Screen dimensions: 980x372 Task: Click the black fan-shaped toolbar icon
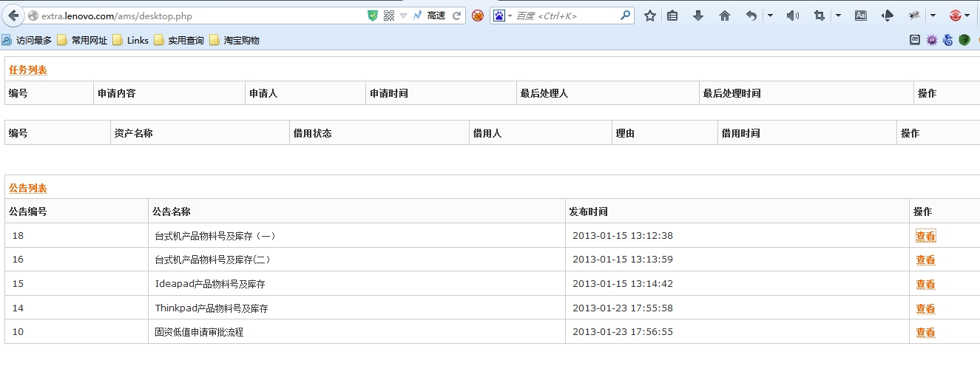[x=888, y=16]
